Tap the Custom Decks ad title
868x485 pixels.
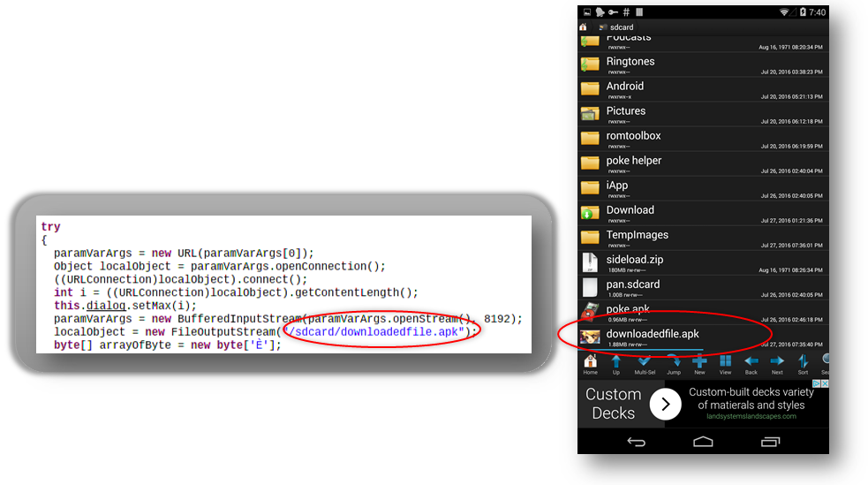(614, 404)
